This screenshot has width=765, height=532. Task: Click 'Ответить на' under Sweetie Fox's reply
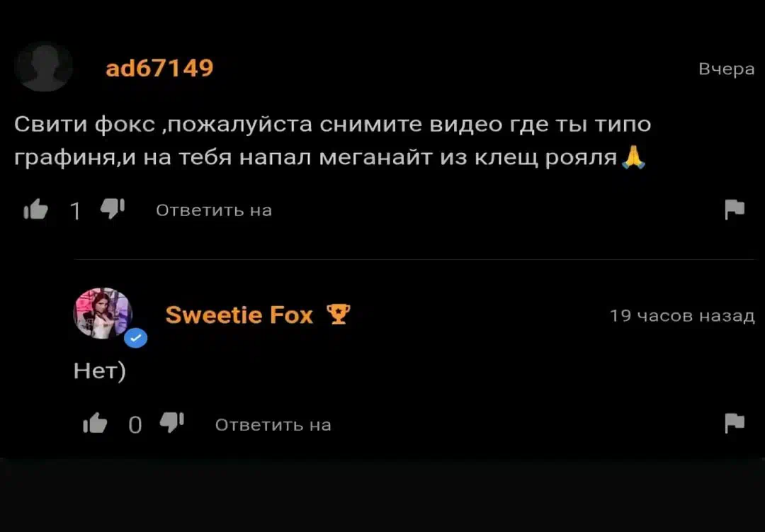click(273, 425)
